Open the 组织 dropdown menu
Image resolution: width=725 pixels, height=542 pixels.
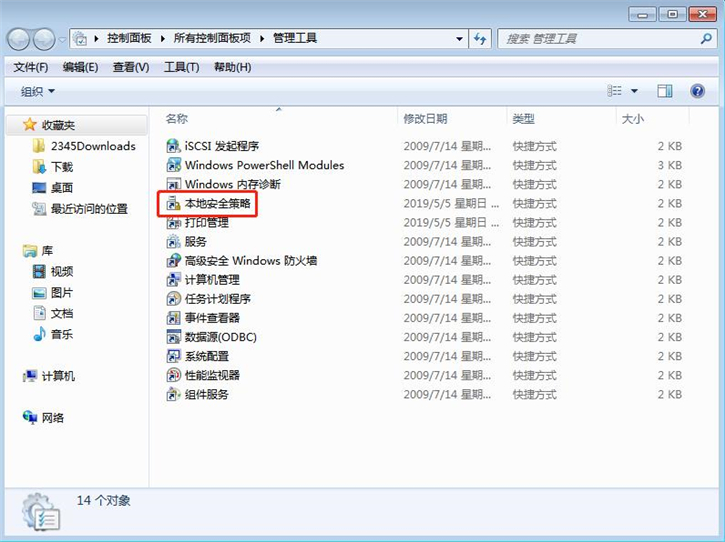point(38,91)
